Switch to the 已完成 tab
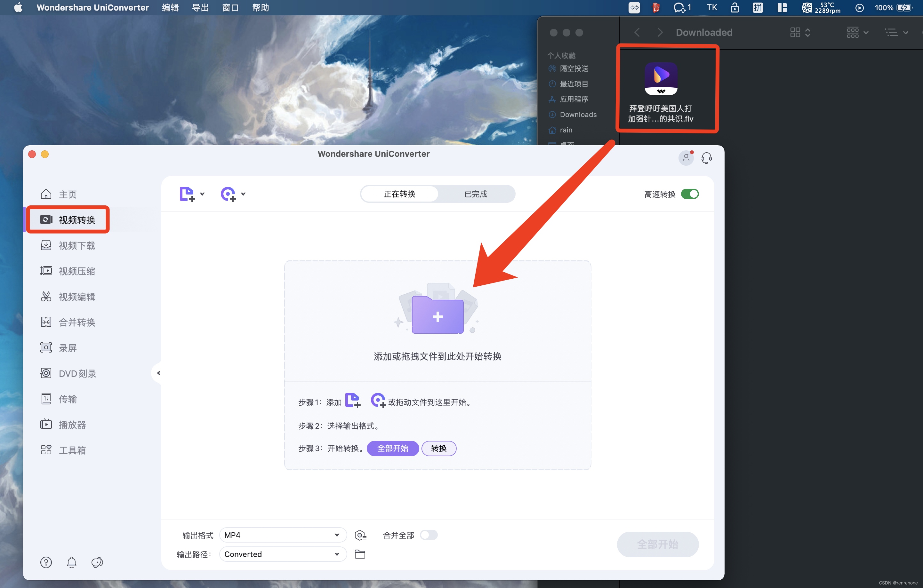Viewport: 923px width, 588px height. pyautogui.click(x=476, y=194)
